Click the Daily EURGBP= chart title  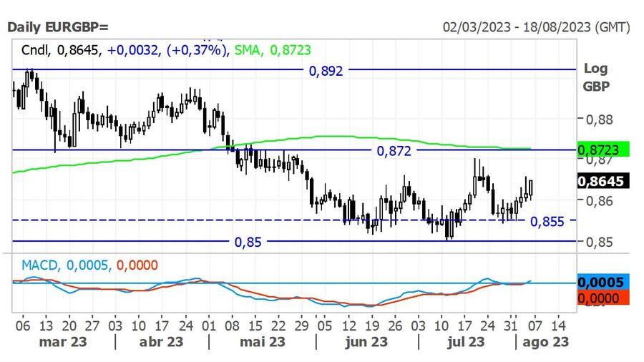58,27
